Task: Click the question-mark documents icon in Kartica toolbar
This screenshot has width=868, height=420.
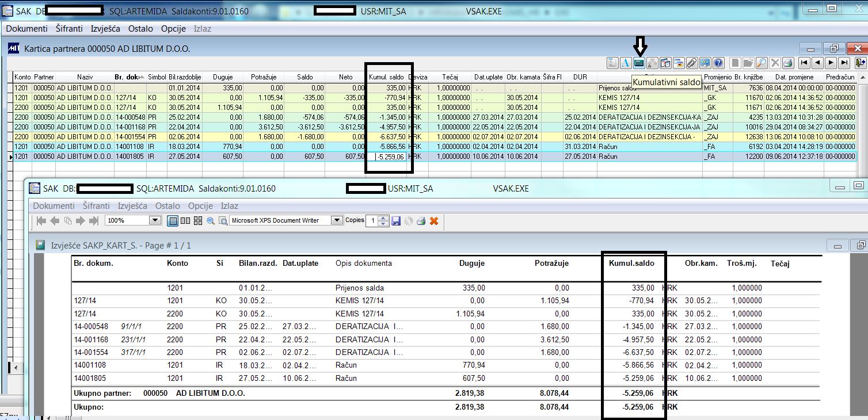Action: tap(665, 63)
